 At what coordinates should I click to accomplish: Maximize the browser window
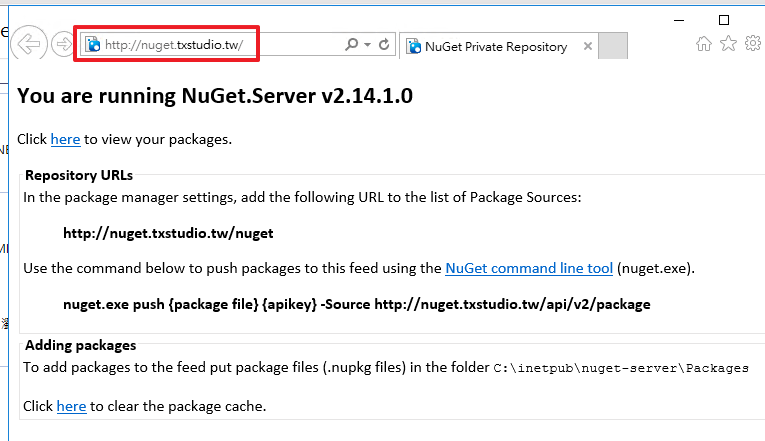point(724,20)
